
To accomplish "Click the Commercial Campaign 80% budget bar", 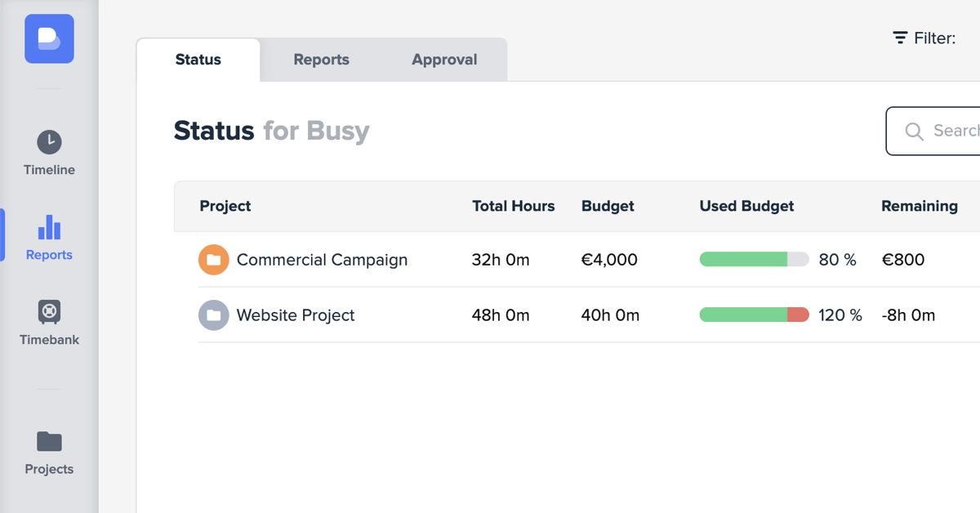I will (x=754, y=260).
